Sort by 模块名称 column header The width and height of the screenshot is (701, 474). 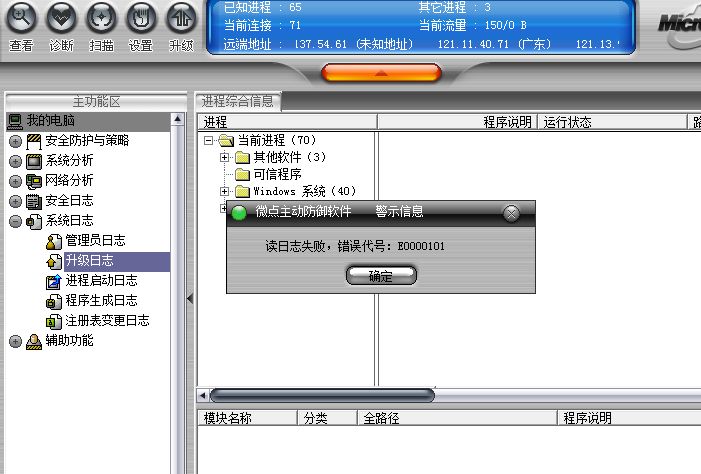[x=247, y=418]
